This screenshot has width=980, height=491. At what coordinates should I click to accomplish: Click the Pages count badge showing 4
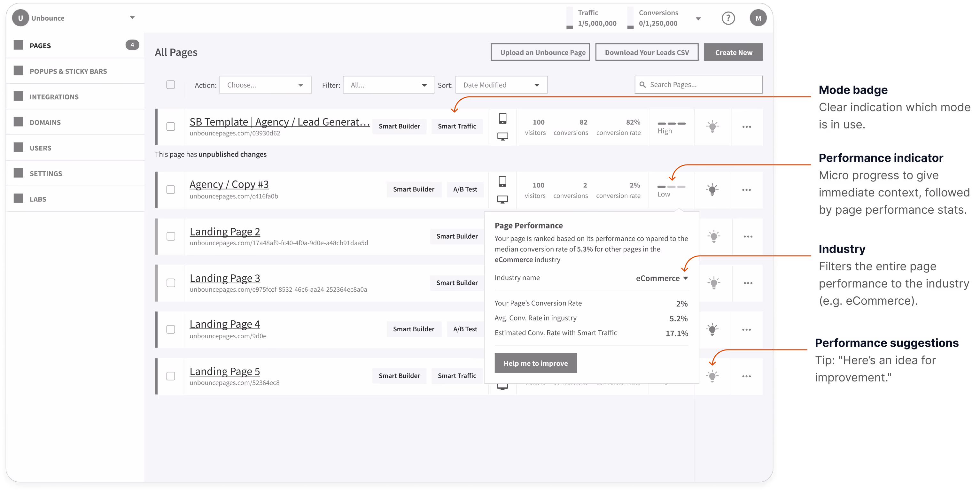coord(132,45)
